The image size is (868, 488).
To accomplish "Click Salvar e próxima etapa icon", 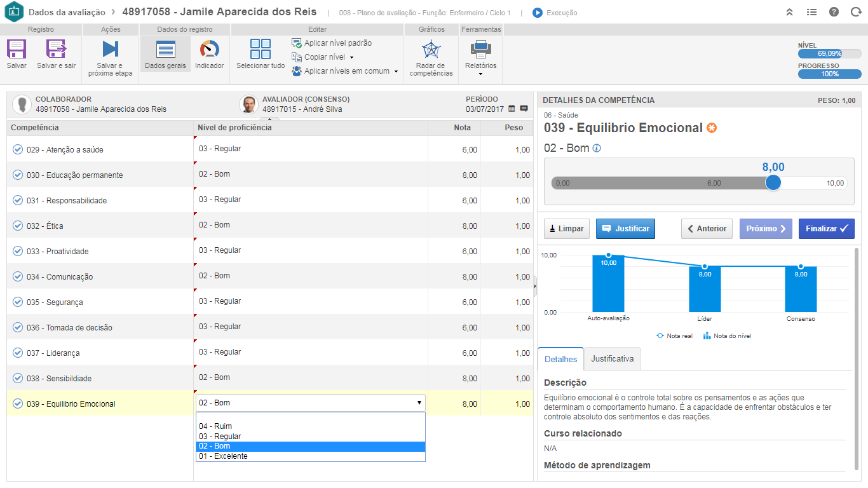I will point(110,50).
